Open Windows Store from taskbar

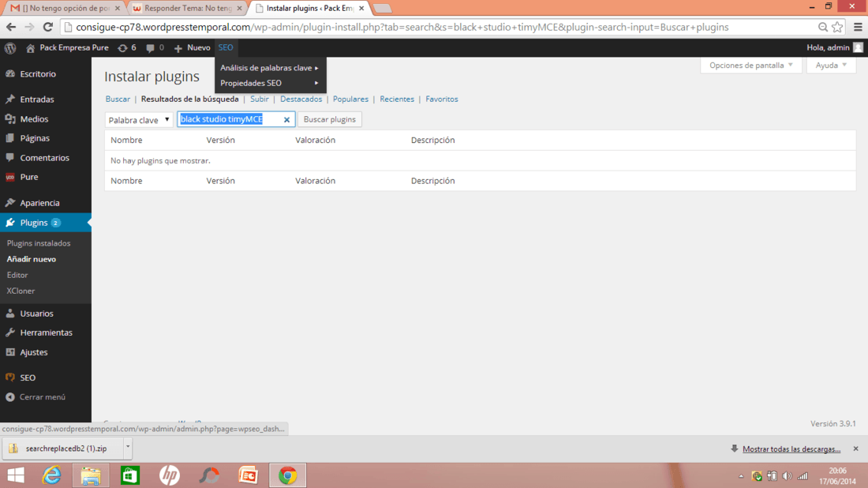pyautogui.click(x=130, y=475)
